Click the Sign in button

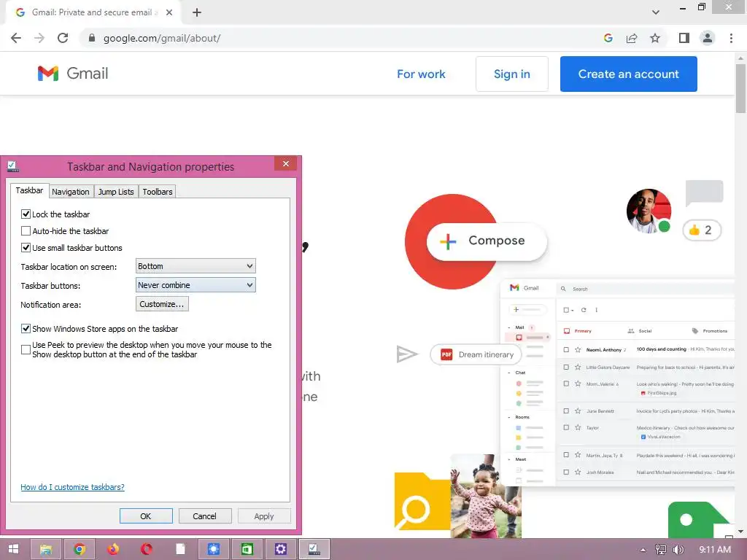pyautogui.click(x=511, y=74)
